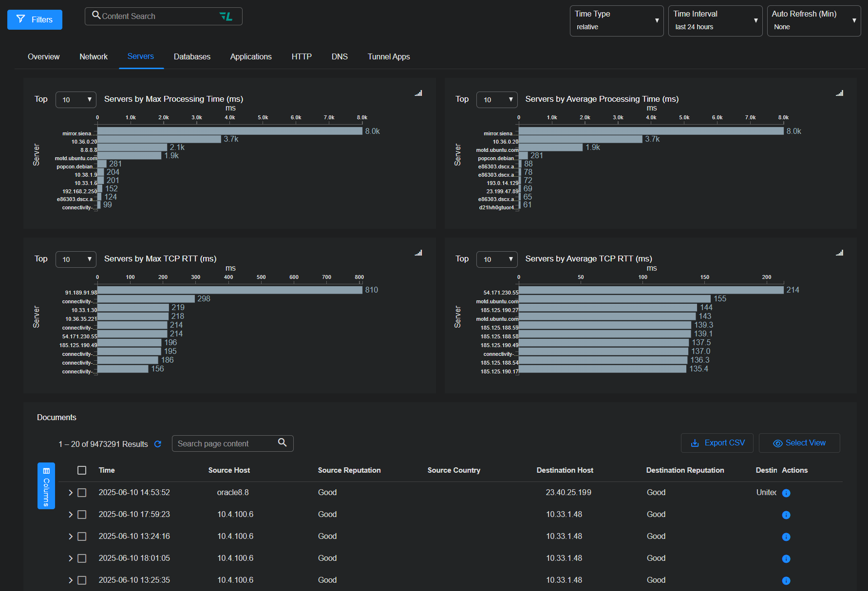Switch to the Databases tab

click(x=192, y=57)
